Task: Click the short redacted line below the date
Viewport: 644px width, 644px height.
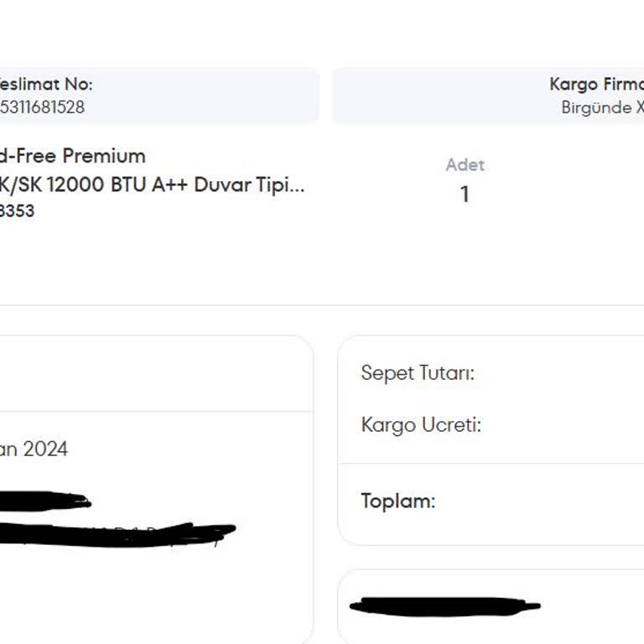Action: click(x=44, y=501)
